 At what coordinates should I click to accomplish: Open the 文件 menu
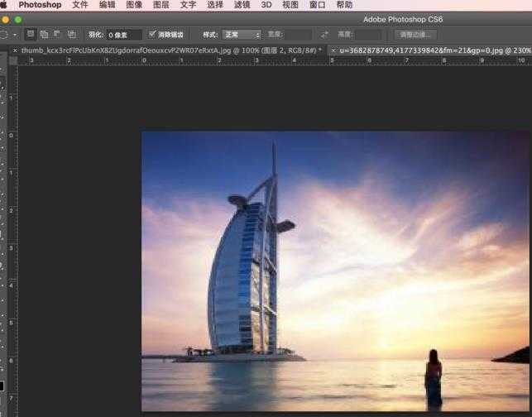pyautogui.click(x=79, y=5)
